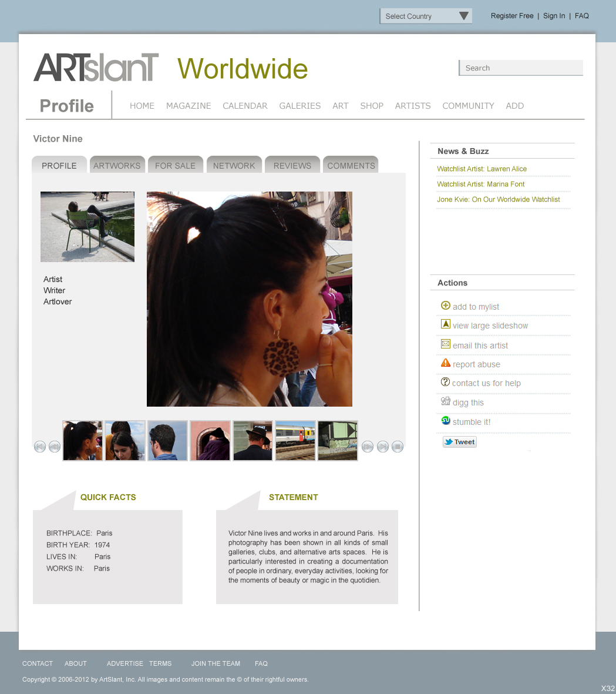Select MAGAZINE in the navigation menu
The image size is (616, 694).
pyautogui.click(x=188, y=106)
